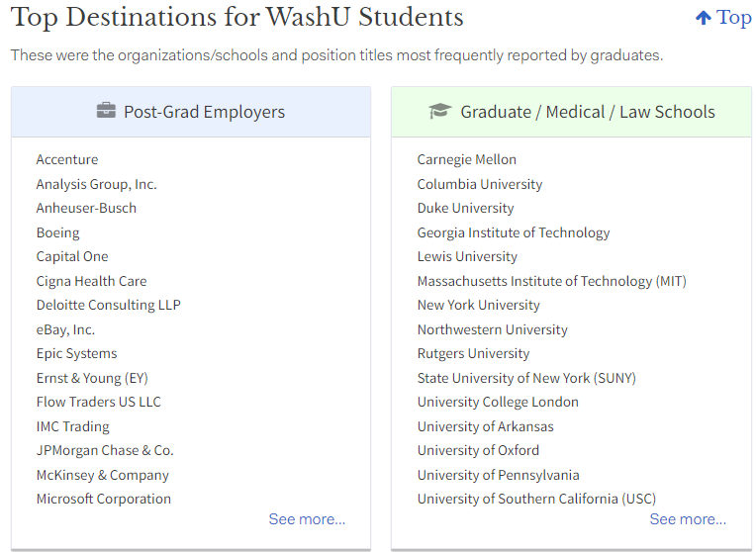Click Northwestern University entry

(x=492, y=329)
